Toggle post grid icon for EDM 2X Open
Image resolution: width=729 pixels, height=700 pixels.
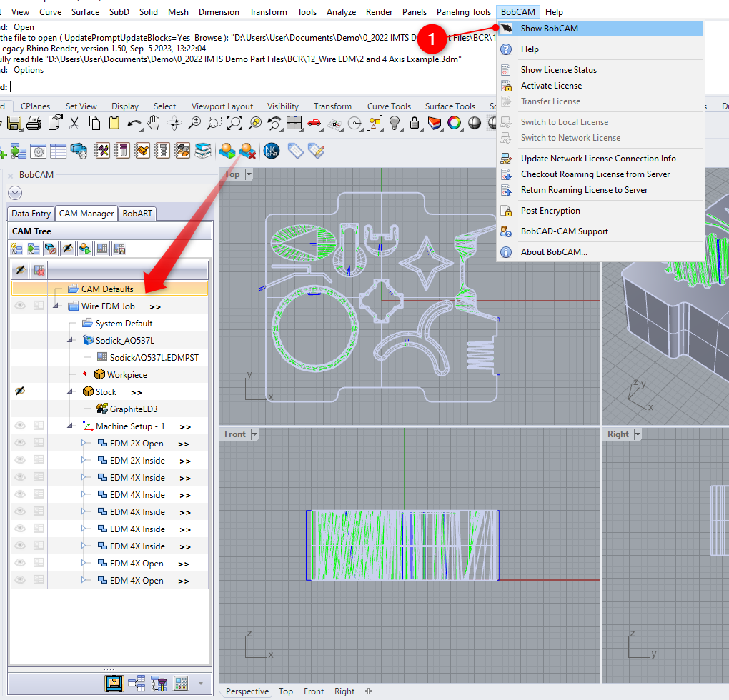(x=39, y=443)
